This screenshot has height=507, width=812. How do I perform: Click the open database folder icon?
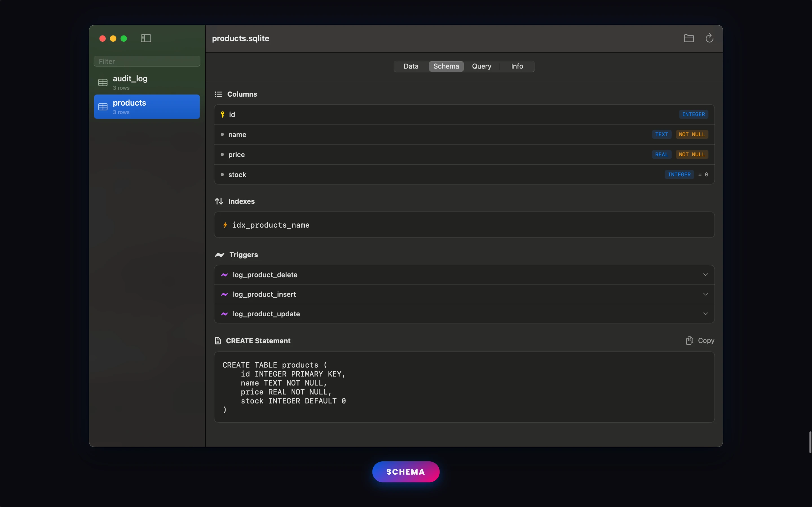(x=689, y=38)
